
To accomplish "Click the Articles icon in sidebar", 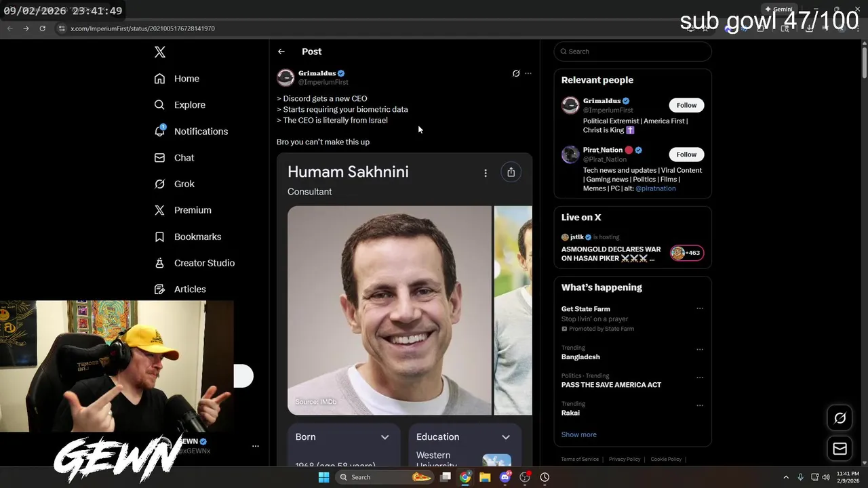I will 159,289.
